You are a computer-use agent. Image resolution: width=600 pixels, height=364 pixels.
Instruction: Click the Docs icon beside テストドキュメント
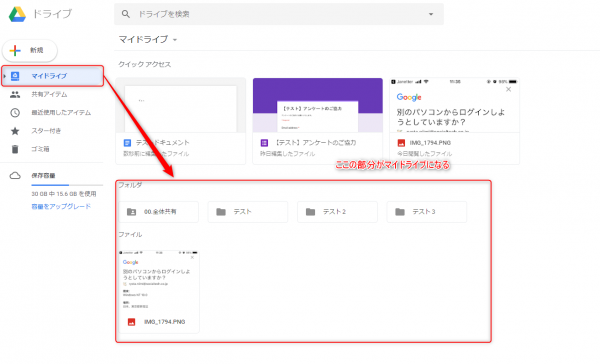tap(127, 143)
